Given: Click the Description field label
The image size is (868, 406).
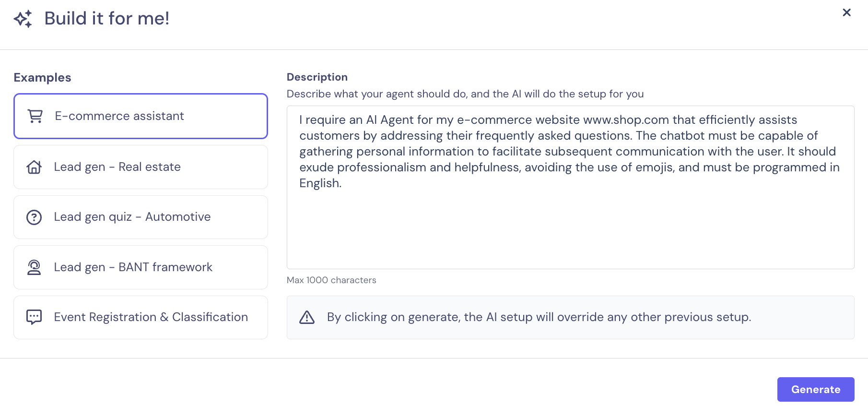Looking at the screenshot, I should 317,77.
